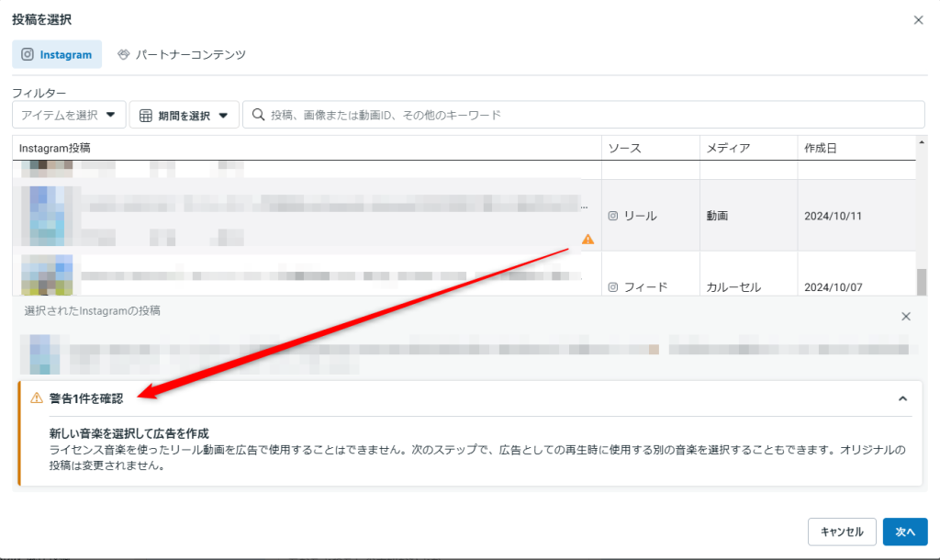The image size is (940, 560).
Task: Switch to the Instagram tab
Action: click(57, 54)
